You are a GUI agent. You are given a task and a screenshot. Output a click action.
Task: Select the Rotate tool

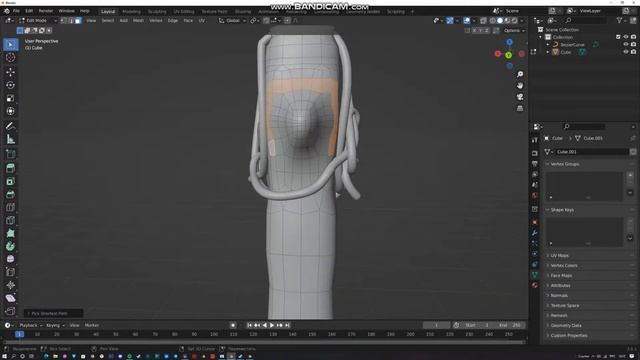11,85
